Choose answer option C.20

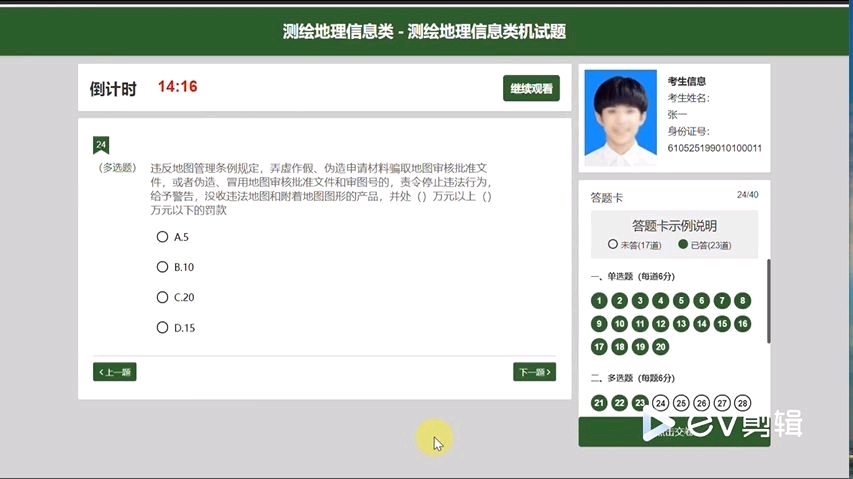tap(162, 297)
